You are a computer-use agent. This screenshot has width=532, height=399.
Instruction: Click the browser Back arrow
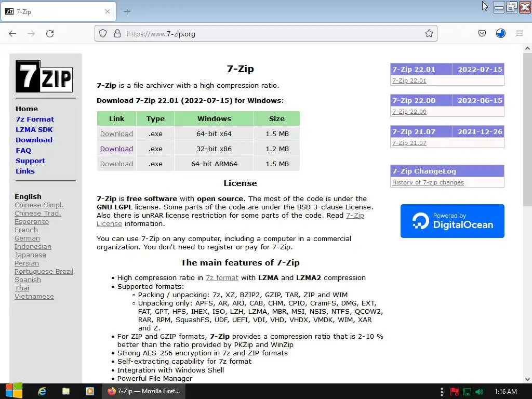pos(12,34)
